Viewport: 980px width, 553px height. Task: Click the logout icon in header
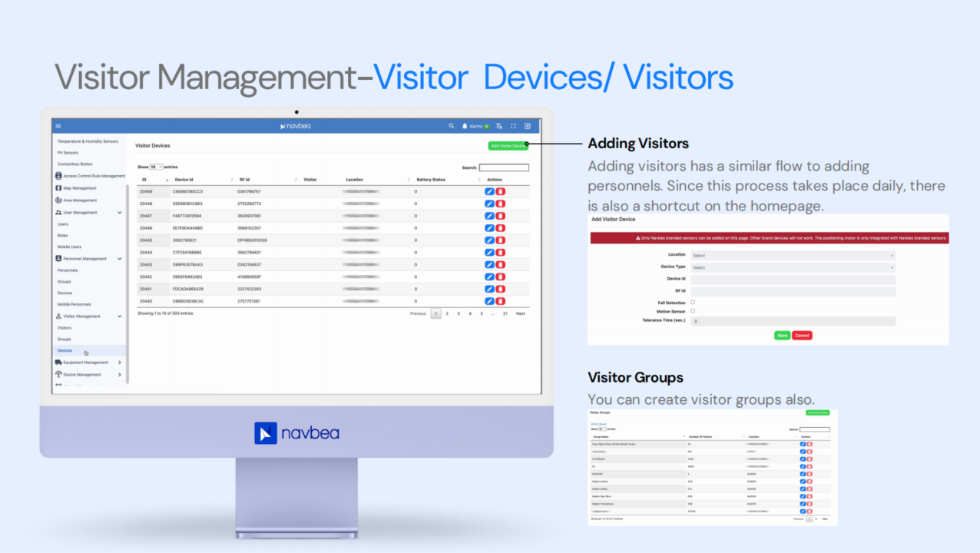click(528, 126)
